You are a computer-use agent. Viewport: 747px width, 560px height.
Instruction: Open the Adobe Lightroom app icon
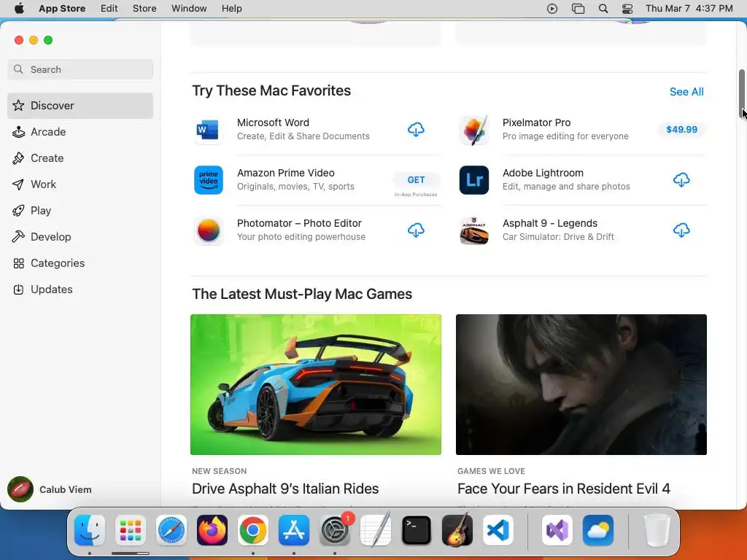coord(474,180)
